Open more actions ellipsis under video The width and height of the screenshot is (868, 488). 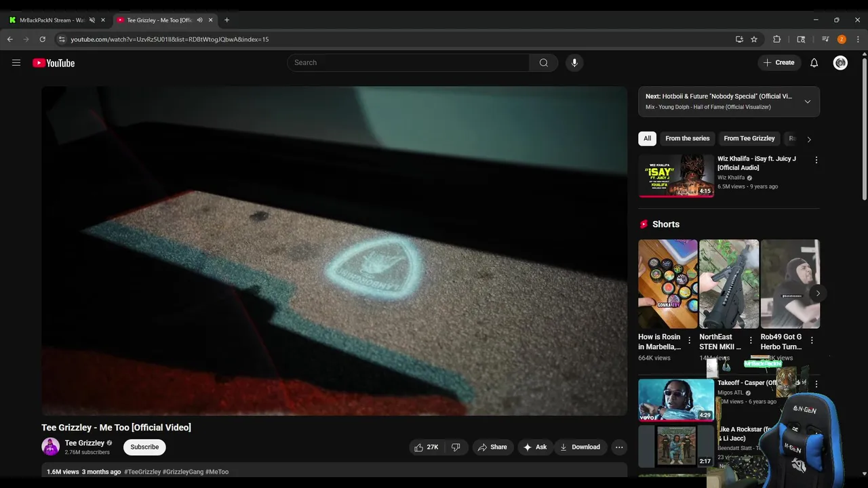point(618,447)
